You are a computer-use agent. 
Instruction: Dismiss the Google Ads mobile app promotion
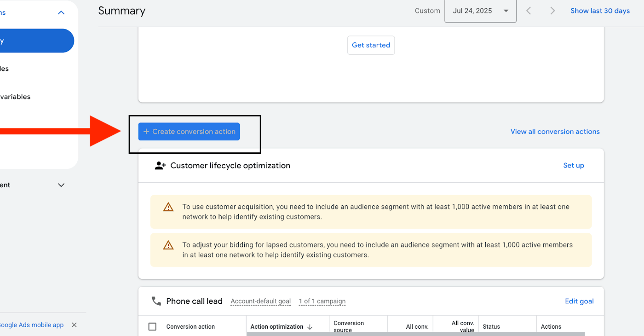tap(74, 324)
